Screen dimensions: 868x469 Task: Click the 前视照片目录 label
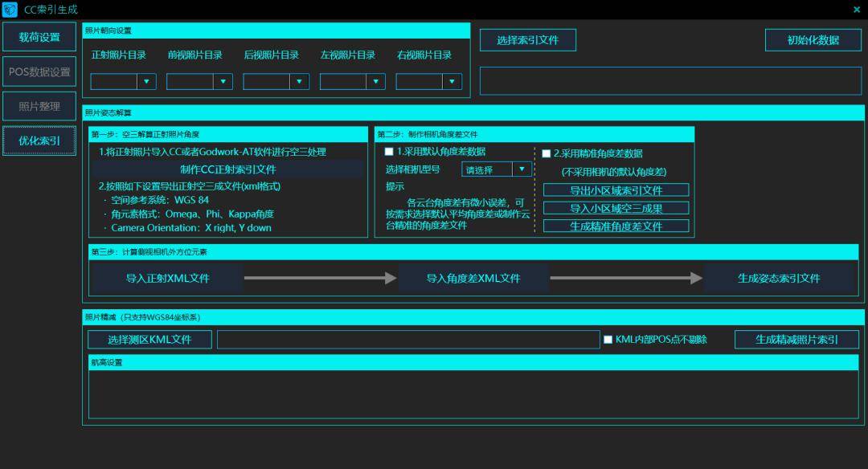point(194,55)
